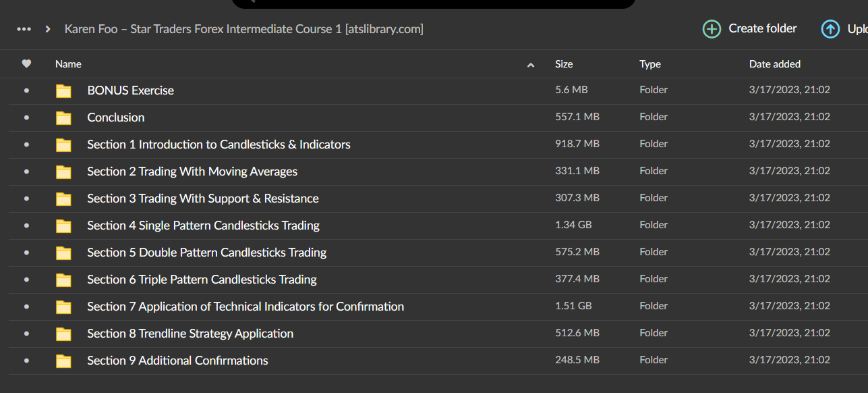868x393 pixels.
Task: Click the Section 7 folder icon
Action: [x=63, y=306]
